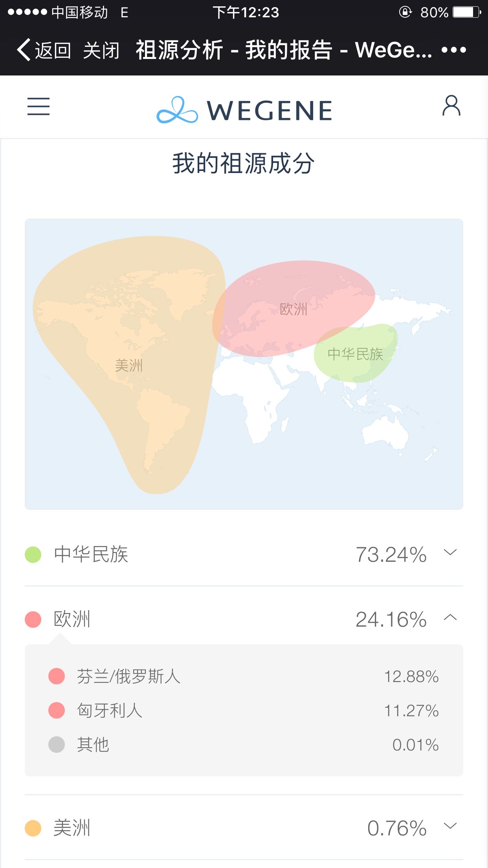This screenshot has height=868, width=488.
Task: Expand the 美洲 0.76% chevron
Action: [x=450, y=826]
